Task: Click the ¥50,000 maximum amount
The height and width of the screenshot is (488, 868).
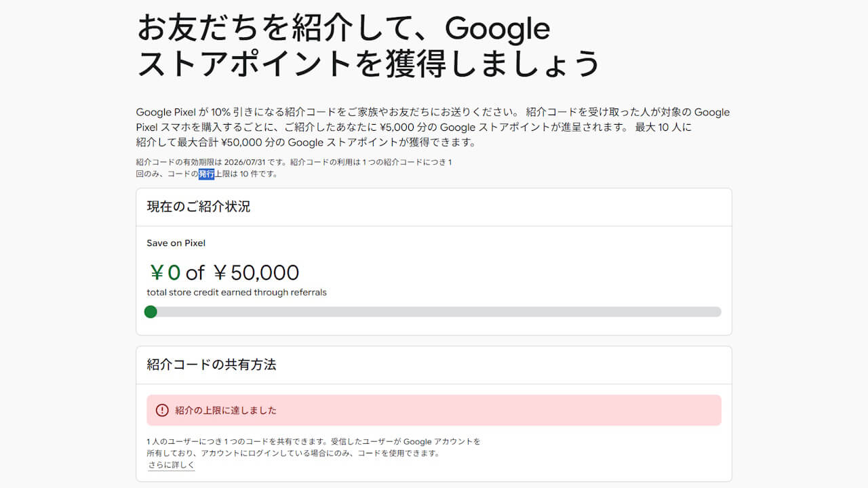Action: (x=256, y=272)
